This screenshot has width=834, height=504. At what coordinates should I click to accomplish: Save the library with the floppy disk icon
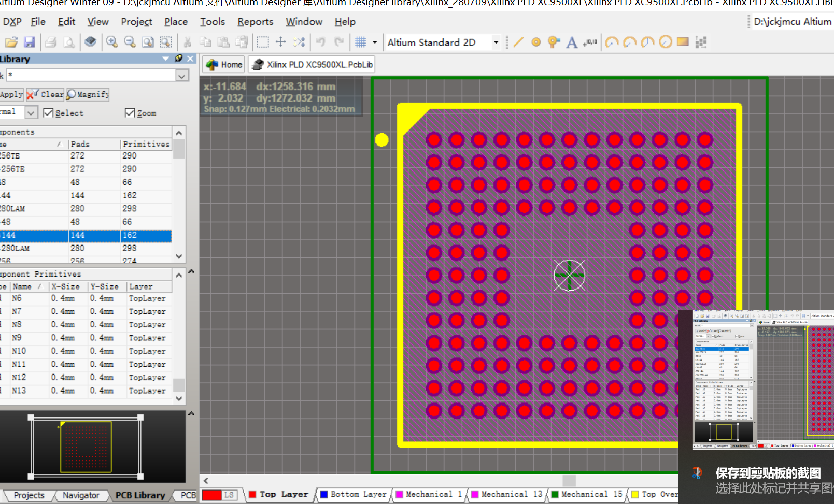(30, 42)
